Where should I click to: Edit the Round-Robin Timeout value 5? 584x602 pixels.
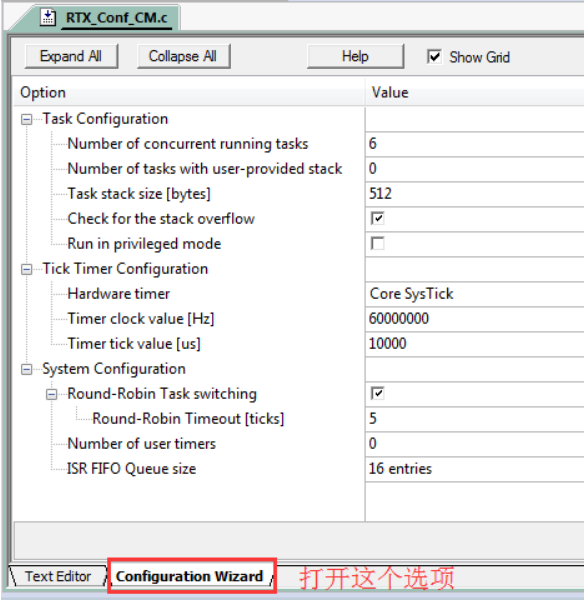click(475, 418)
